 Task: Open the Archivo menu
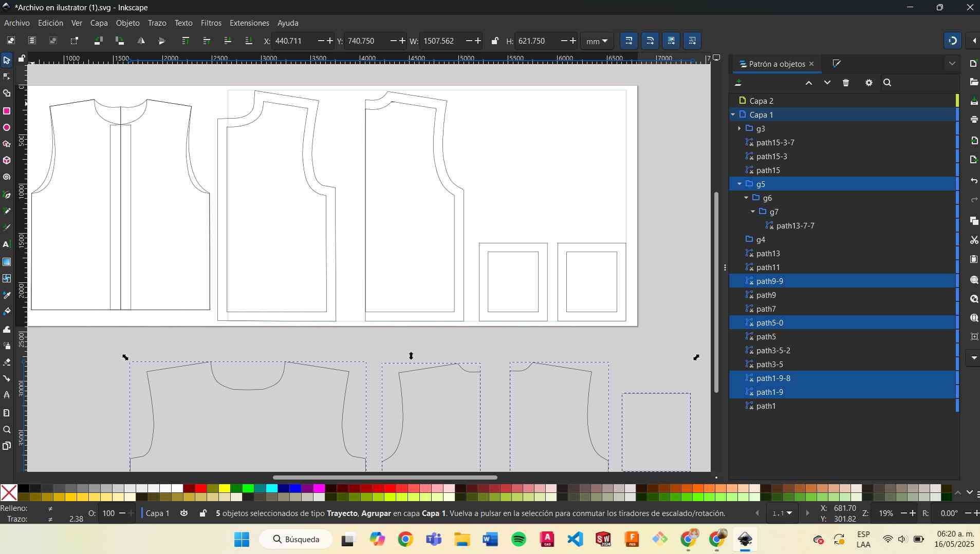(17, 23)
